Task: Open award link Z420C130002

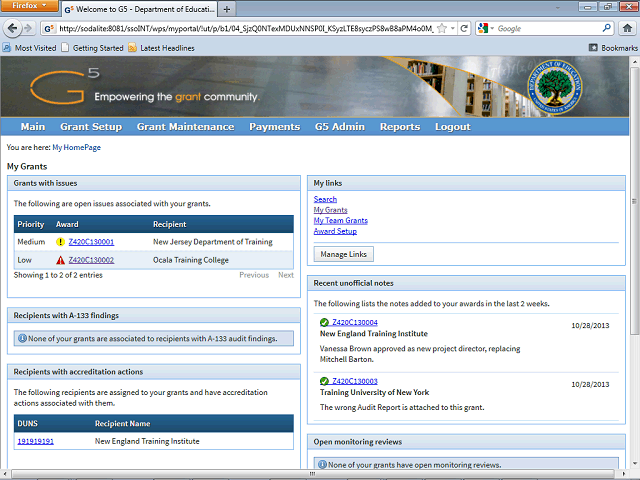Action: coord(91,260)
